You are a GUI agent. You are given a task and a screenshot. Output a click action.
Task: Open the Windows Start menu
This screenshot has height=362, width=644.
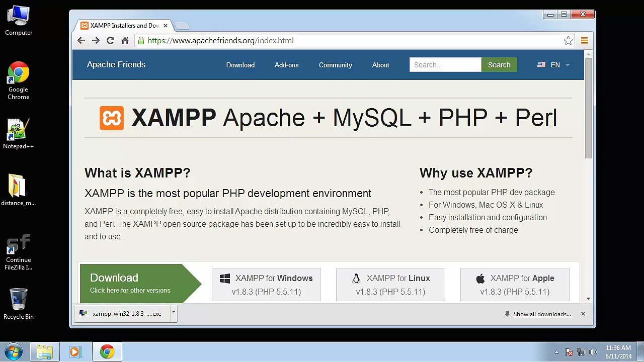click(x=14, y=351)
